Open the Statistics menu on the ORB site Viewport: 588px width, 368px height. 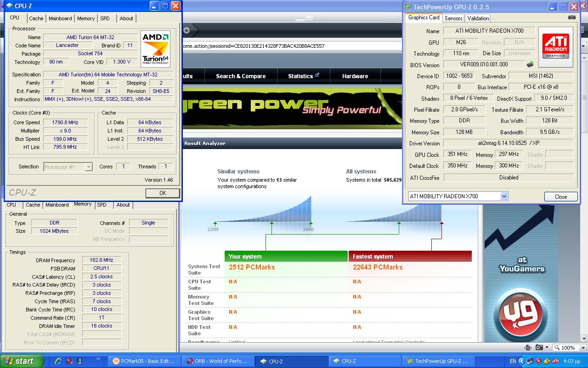coord(303,76)
